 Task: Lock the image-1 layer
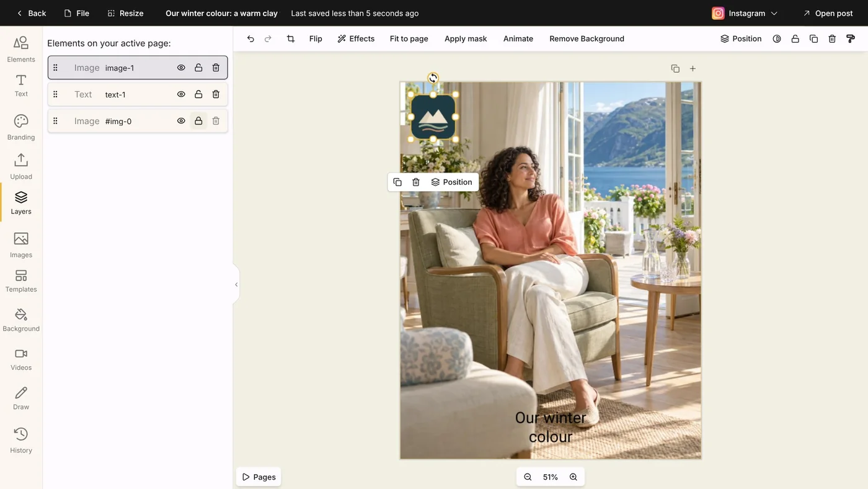[198, 68]
